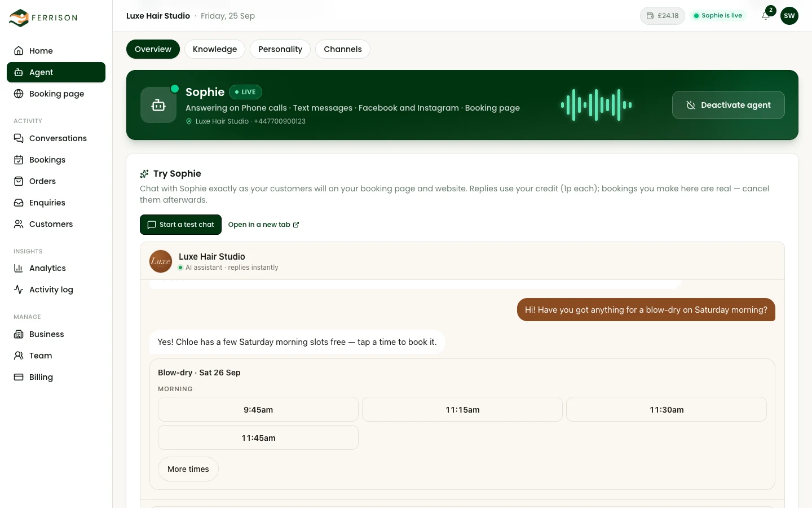Click Sophie's robot avatar icon
812x508 pixels.
click(158, 105)
